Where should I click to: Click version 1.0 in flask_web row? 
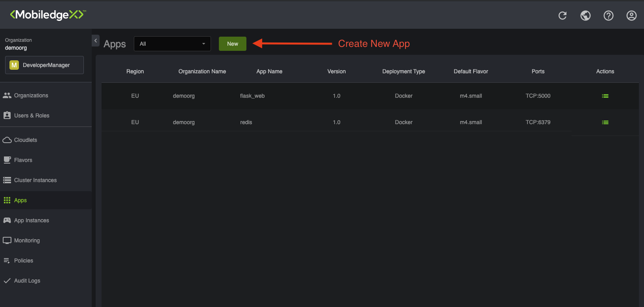(x=337, y=96)
